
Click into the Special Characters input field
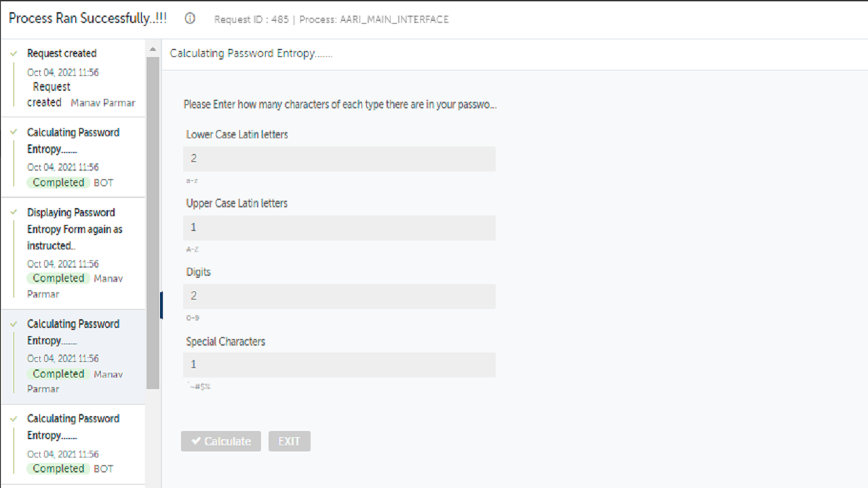coord(339,365)
